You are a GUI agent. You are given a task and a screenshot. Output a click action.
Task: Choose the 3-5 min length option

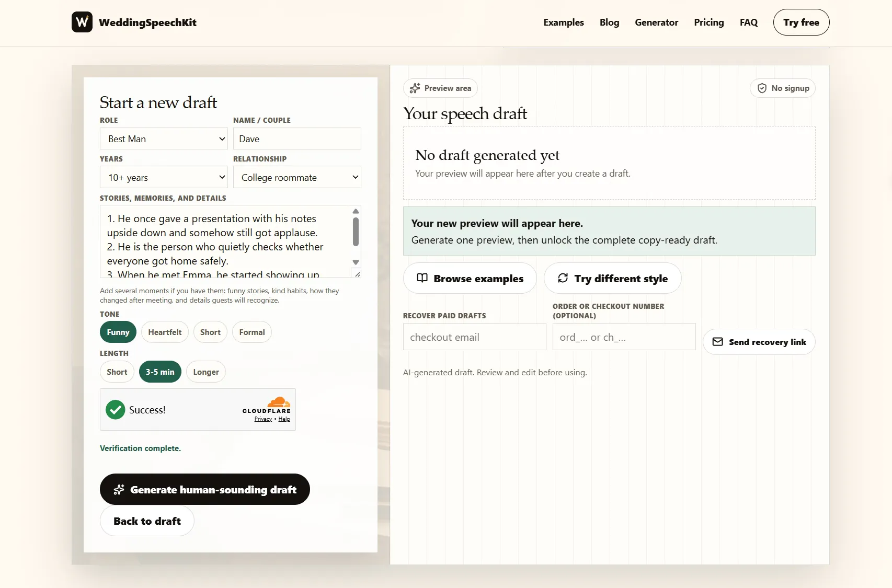(x=160, y=372)
